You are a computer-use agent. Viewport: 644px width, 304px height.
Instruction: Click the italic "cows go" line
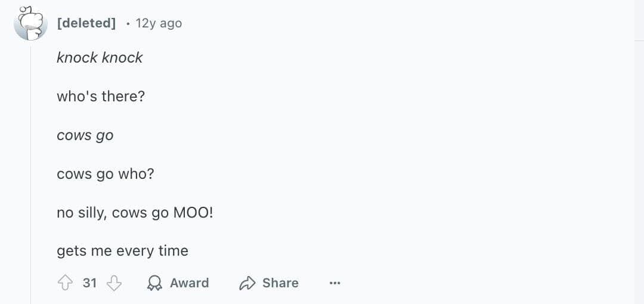coord(85,135)
